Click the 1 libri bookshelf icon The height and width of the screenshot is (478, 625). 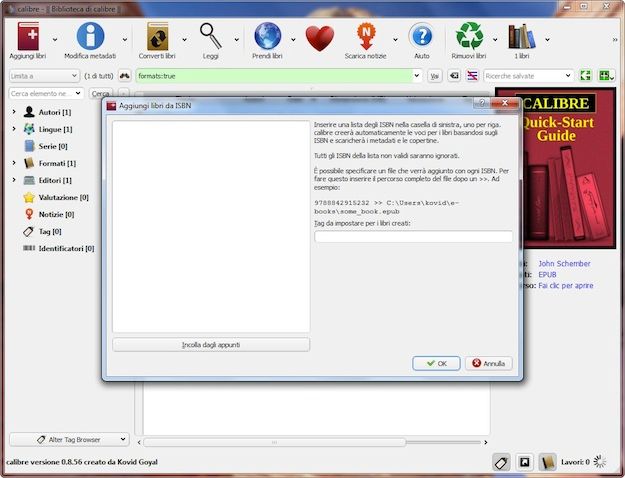522,36
